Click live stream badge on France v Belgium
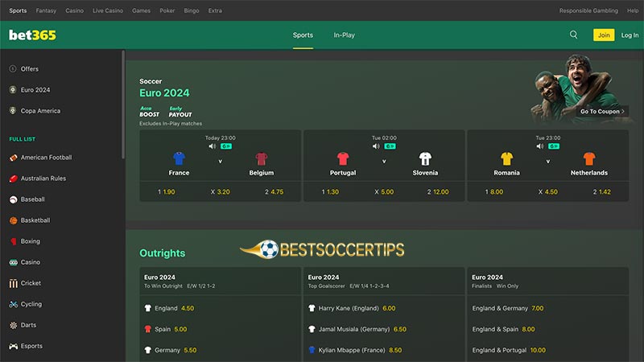Screen dimensions: 644x362 (226, 146)
